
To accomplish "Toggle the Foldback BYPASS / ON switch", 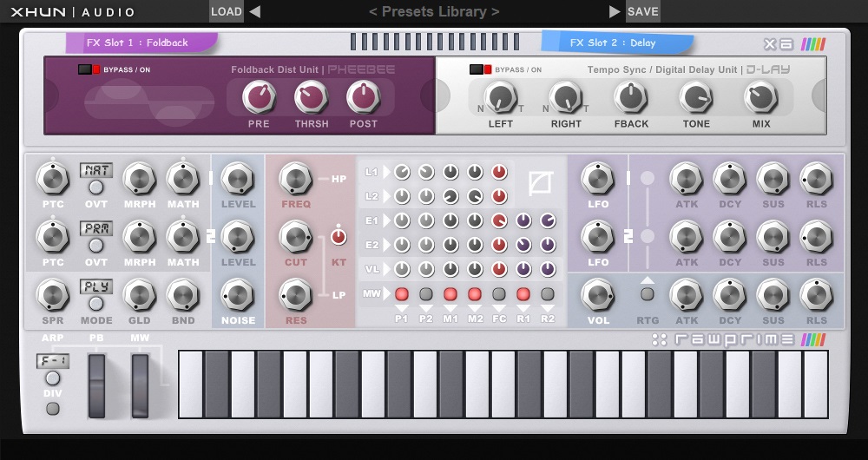I will click(x=89, y=69).
